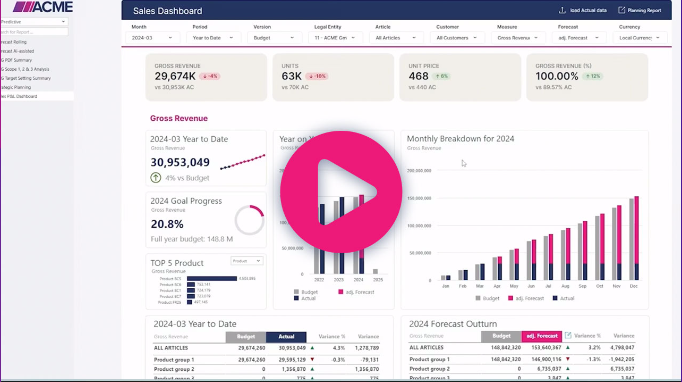Viewport: 682px width, 382px height.
Task: Click the adj. Forecast pink column header
Action: tap(542, 336)
